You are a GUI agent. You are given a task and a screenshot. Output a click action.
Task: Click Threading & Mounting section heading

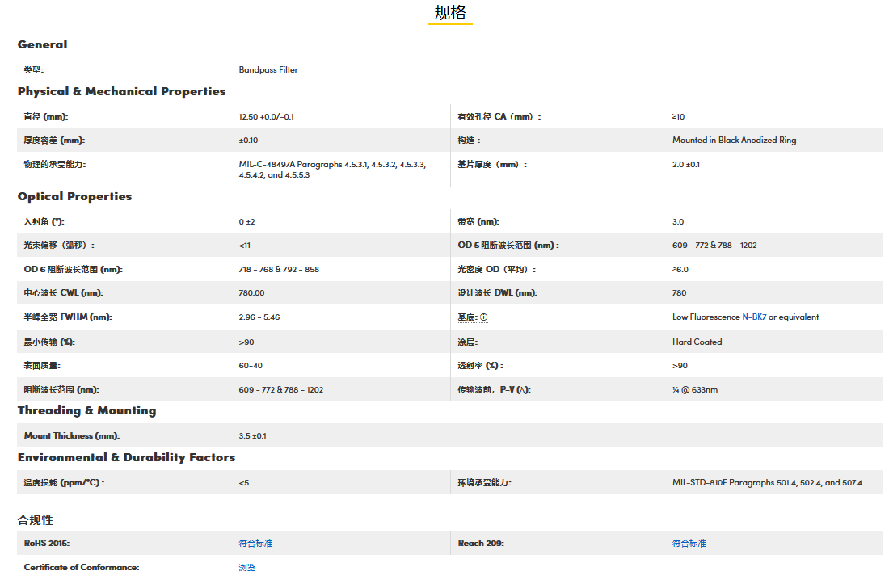click(x=87, y=410)
